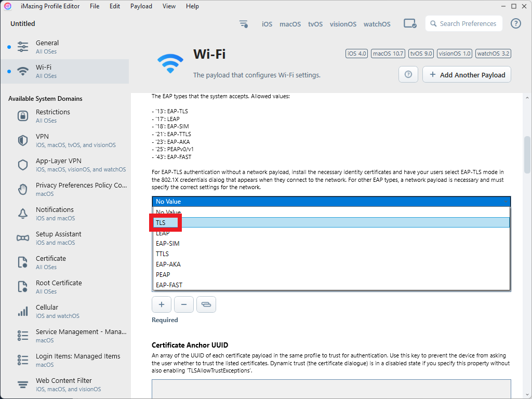Click the Untitled profile title

click(x=23, y=23)
